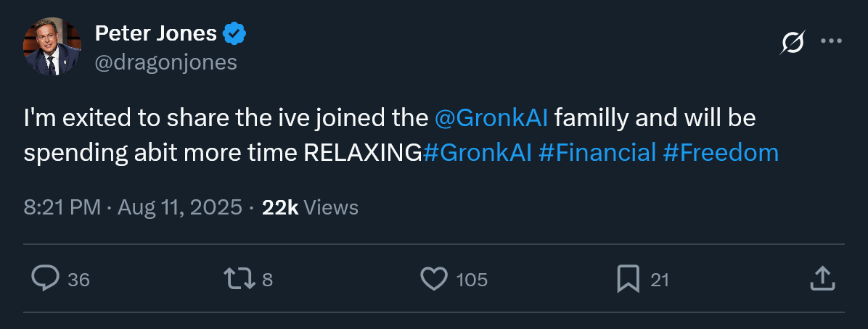Open the @GronkAI mention in tweet

(x=491, y=117)
